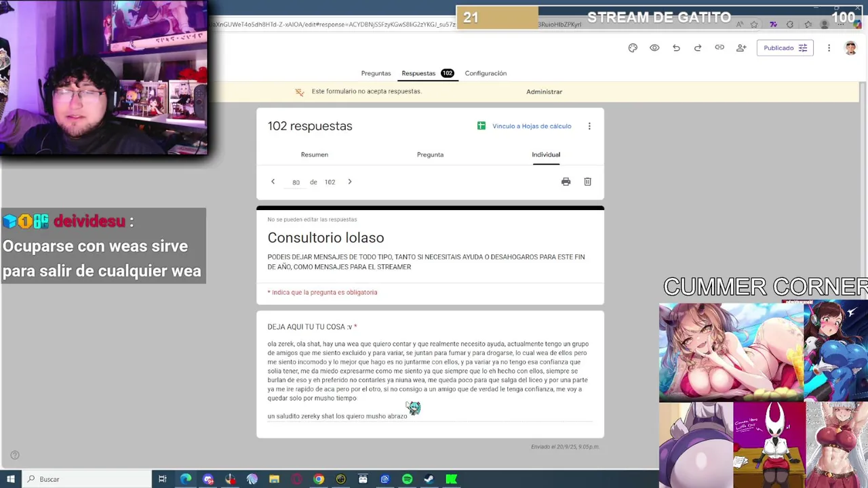The image size is (868, 488).
Task: Click the green Sheets icon
Action: pos(481,126)
